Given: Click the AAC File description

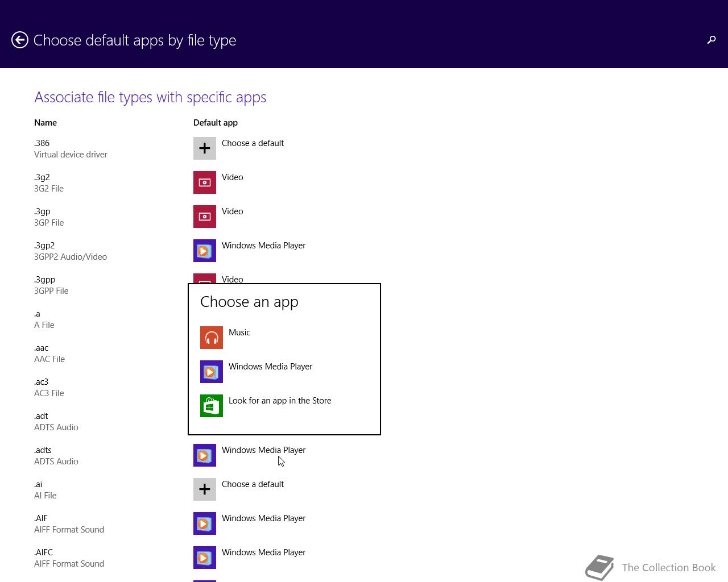Looking at the screenshot, I should coord(49,359).
